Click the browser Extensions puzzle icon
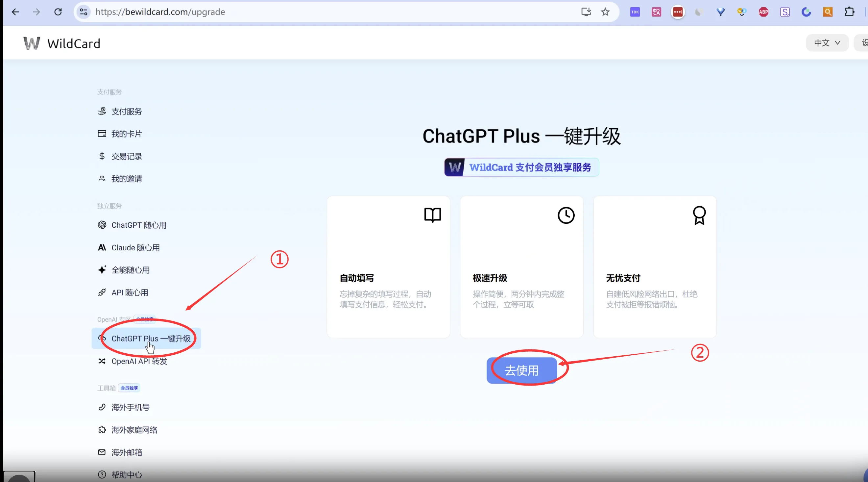This screenshot has width=868, height=482. [x=849, y=12]
